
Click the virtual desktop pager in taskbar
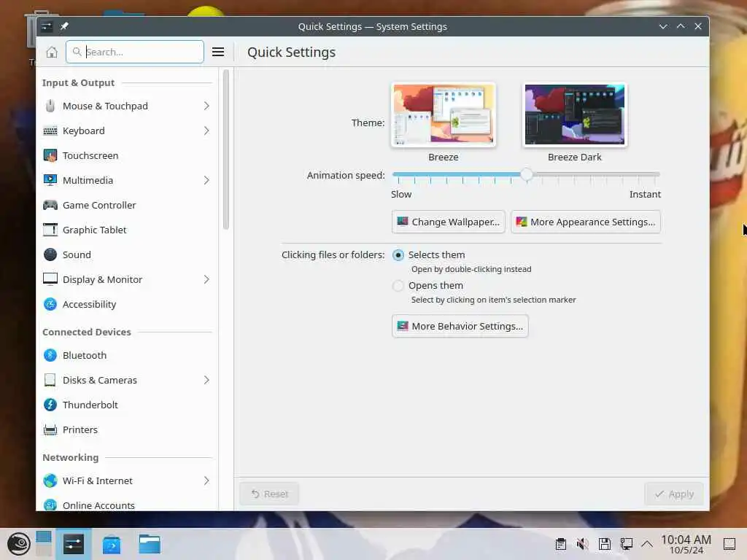tap(43, 544)
